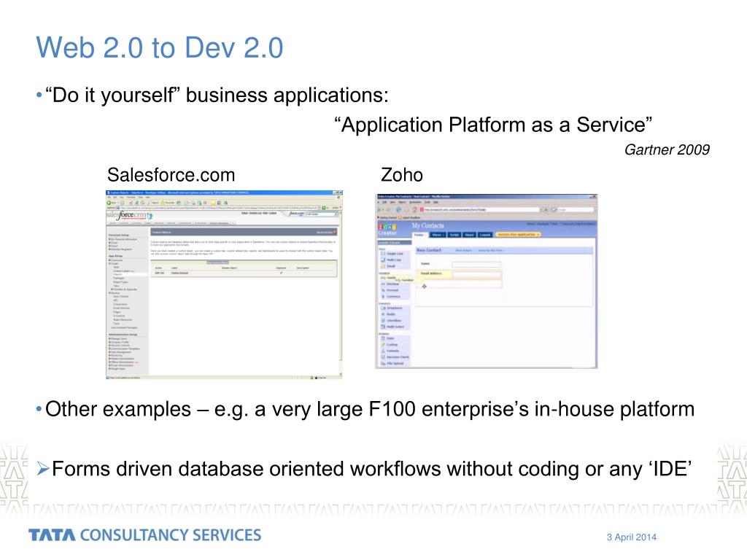Click the Email Address input field in Zoho

click(x=476, y=274)
